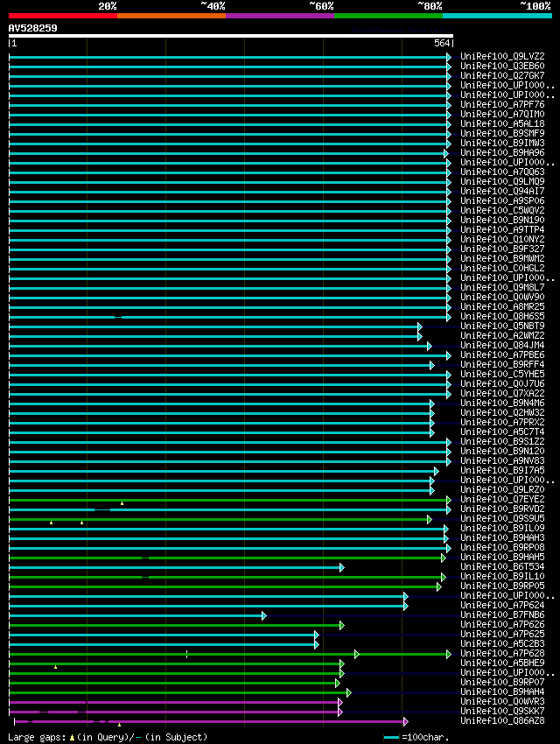Screen dimensions: 560x744
Task: Click the UniRef100_A9SP06 label
Action: [x=502, y=200]
